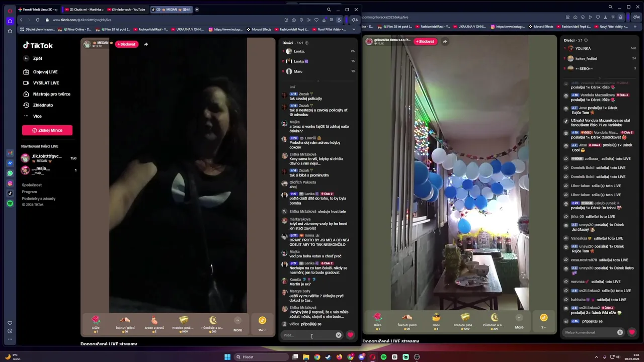The height and width of the screenshot is (362, 644).
Task: Reload the TikTok page in the left window
Action: [37, 20]
